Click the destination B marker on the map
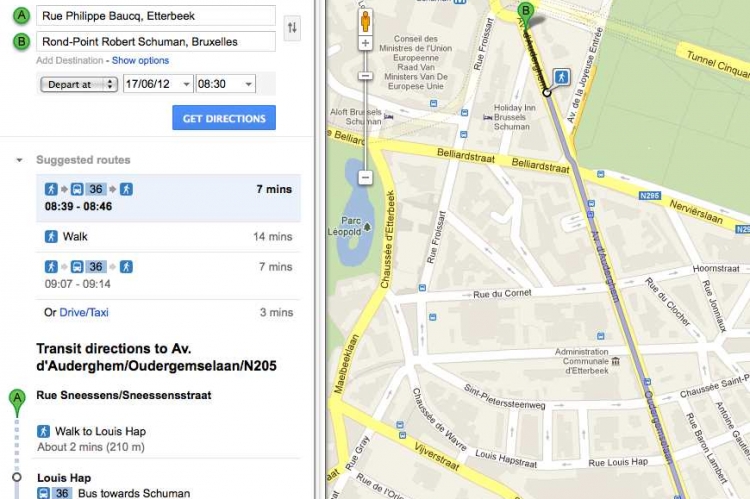 [526, 14]
